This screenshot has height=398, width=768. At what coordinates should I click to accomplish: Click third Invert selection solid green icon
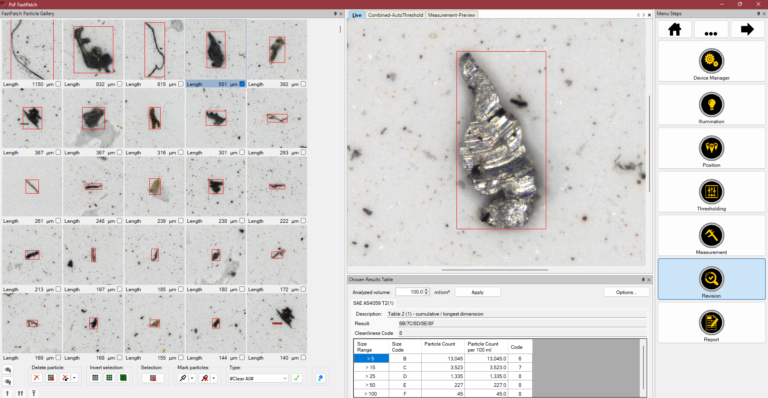123,378
